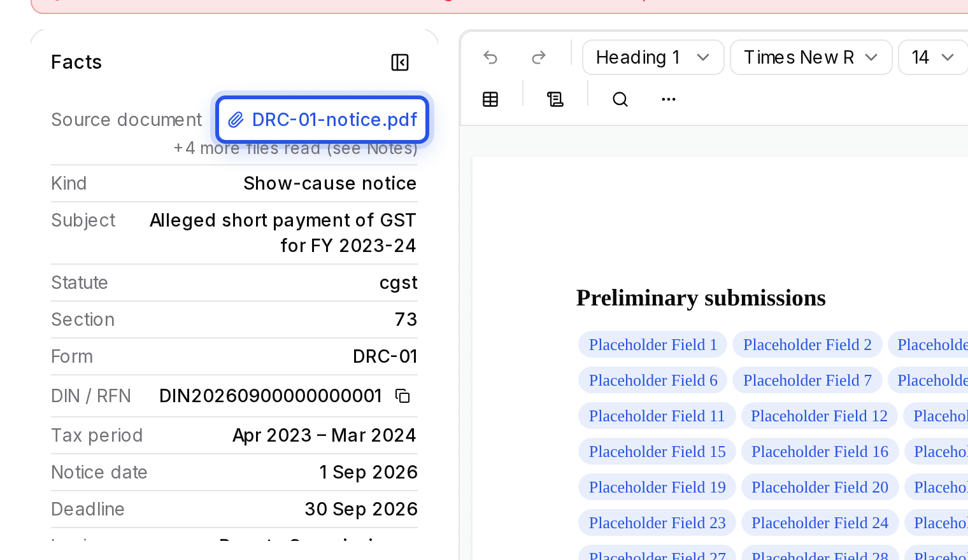Select Placeholder Field 7 chip
This screenshot has height=560, width=968.
[807, 380]
